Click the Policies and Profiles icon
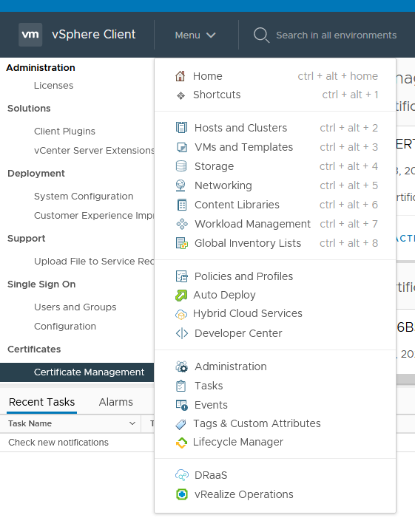This screenshot has height=532, width=415. tap(182, 276)
